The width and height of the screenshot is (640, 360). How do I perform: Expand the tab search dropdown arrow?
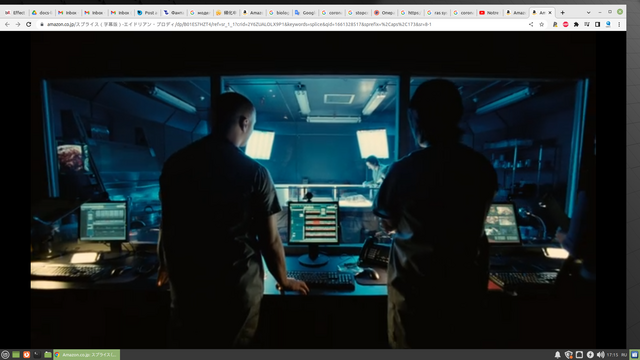[x=588, y=13]
